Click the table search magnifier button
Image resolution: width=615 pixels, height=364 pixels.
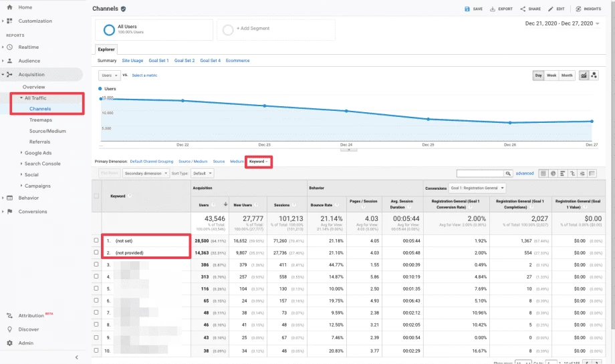(508, 173)
